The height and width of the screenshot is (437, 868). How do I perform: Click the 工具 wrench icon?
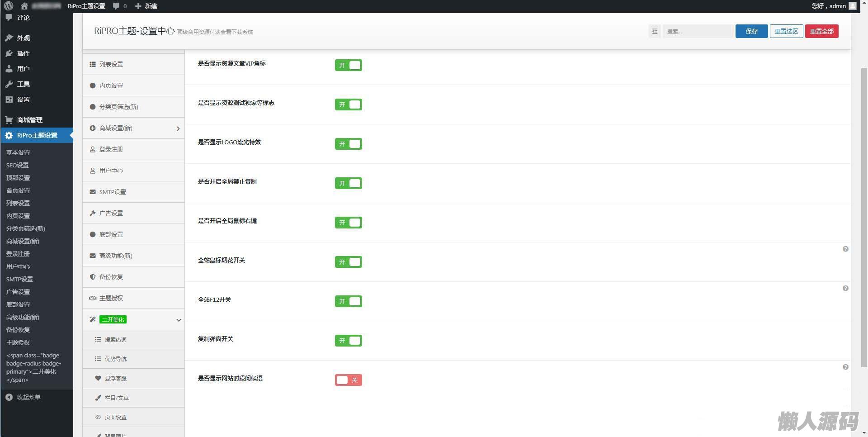9,84
